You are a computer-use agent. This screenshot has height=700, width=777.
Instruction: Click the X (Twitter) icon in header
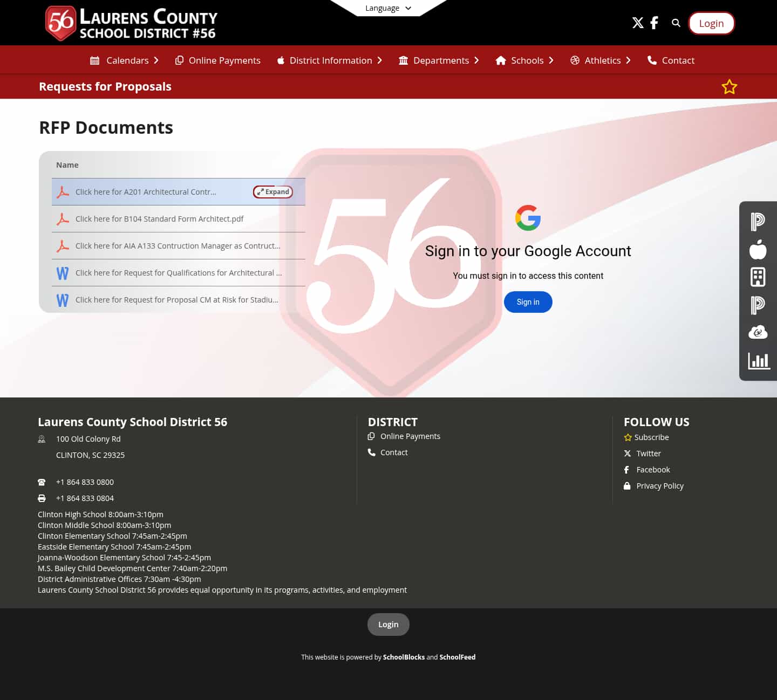coord(637,23)
